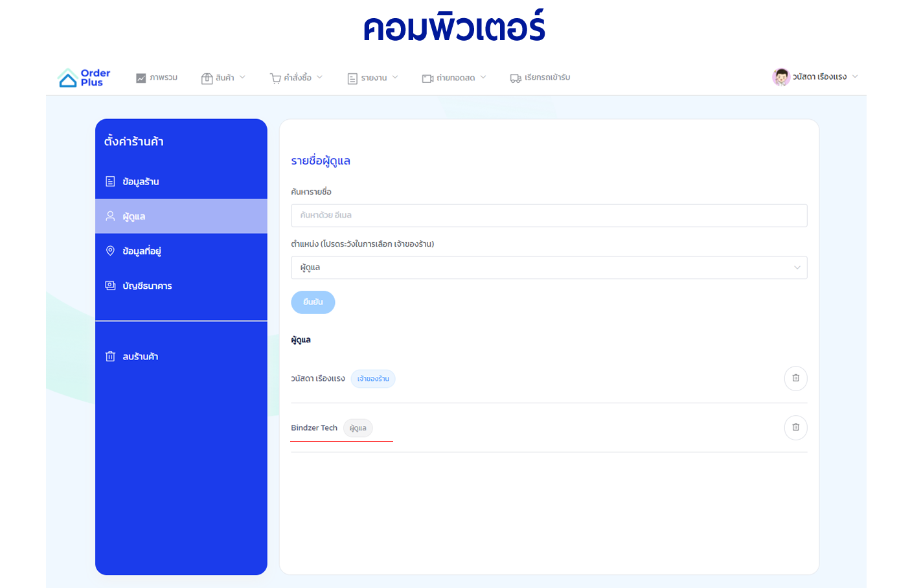Viewport: 910px width, 588px height.
Task: Select ลบร้านค้า in the settings sidebar
Action: (x=181, y=356)
